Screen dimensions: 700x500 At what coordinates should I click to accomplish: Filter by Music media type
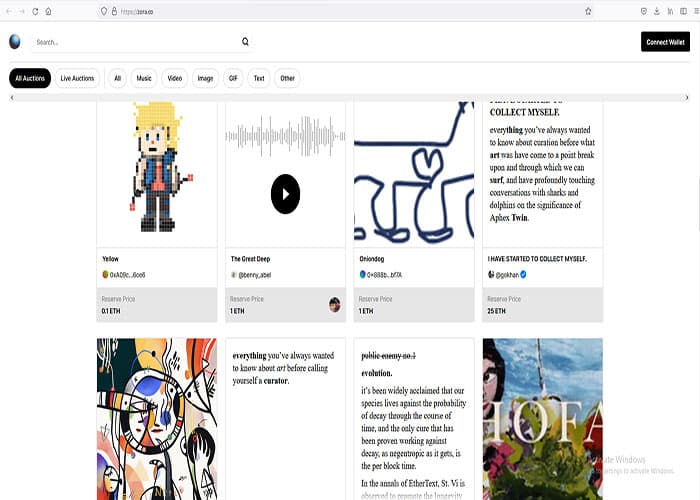click(144, 78)
